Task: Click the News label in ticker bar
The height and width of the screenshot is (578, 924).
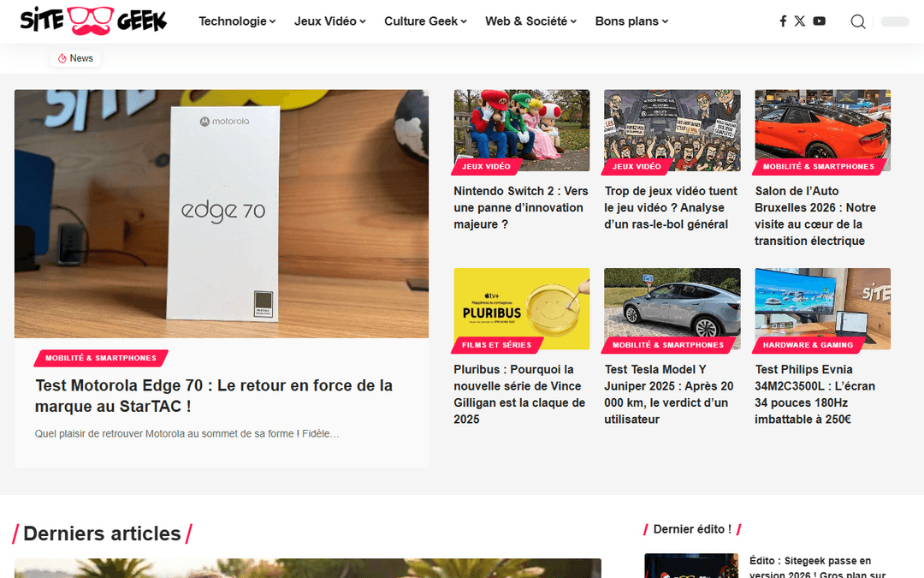Action: point(81,58)
